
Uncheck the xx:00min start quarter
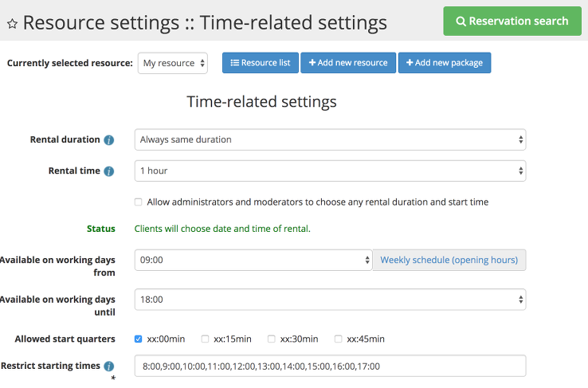tap(139, 339)
